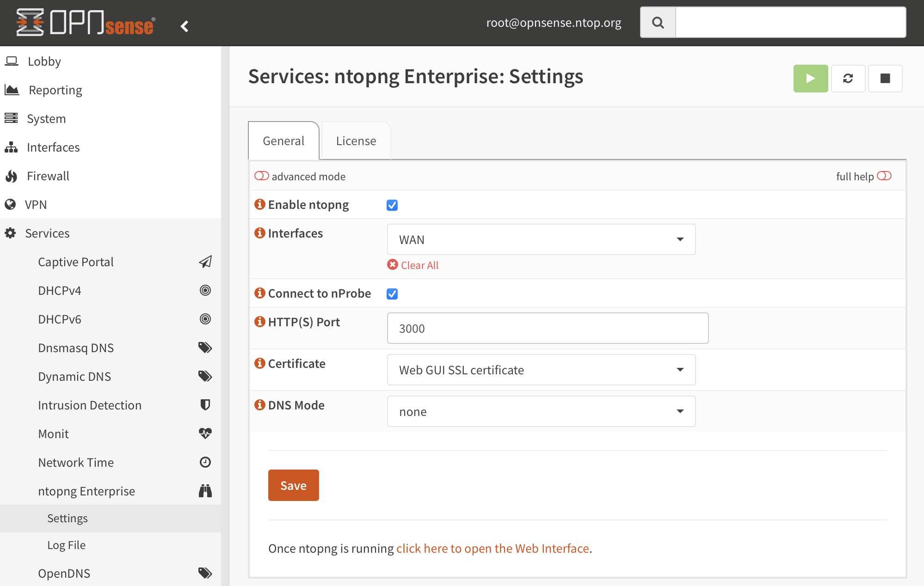Show help for DNS Mode info icon

pyautogui.click(x=260, y=404)
